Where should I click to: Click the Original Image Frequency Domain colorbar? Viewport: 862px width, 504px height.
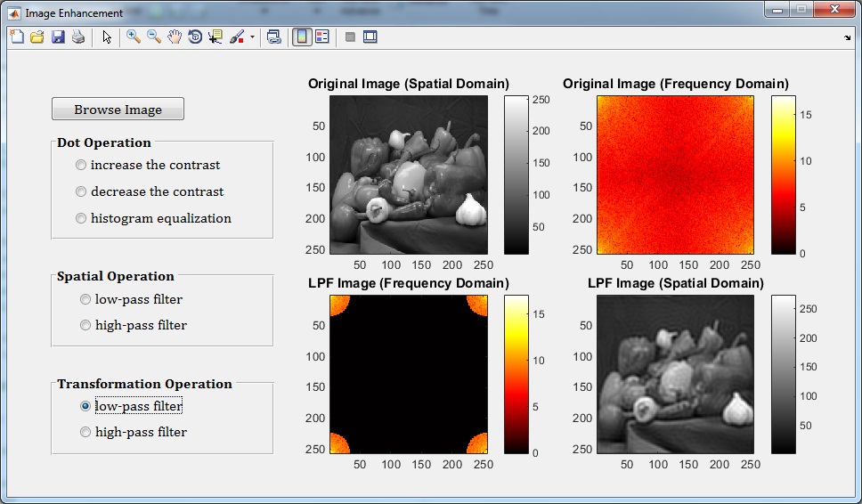pyautogui.click(x=783, y=175)
